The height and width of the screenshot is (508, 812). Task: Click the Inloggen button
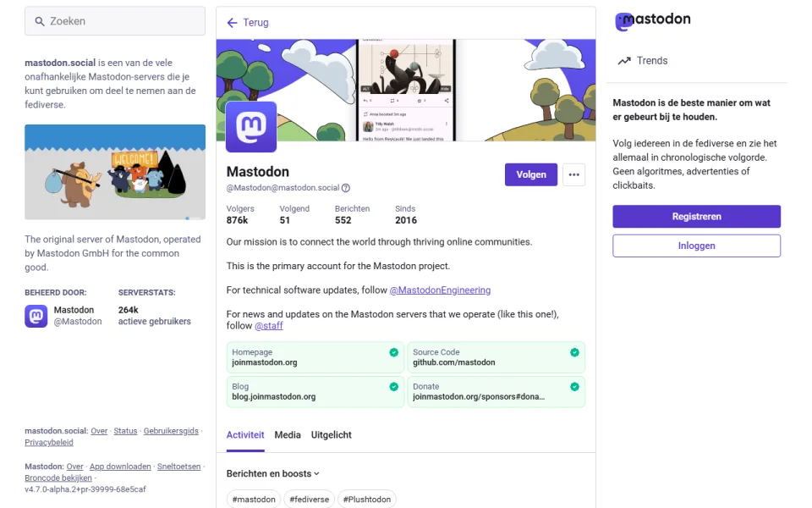click(696, 246)
